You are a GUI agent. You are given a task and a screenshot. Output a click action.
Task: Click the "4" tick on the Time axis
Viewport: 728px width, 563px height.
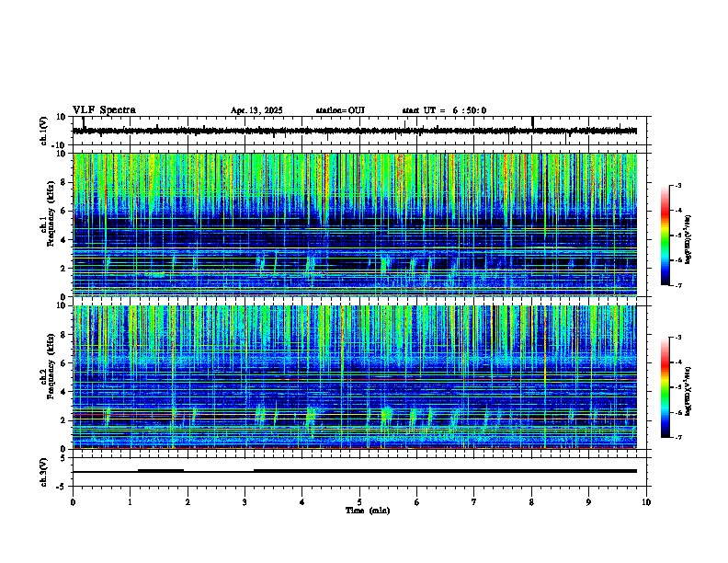point(302,502)
